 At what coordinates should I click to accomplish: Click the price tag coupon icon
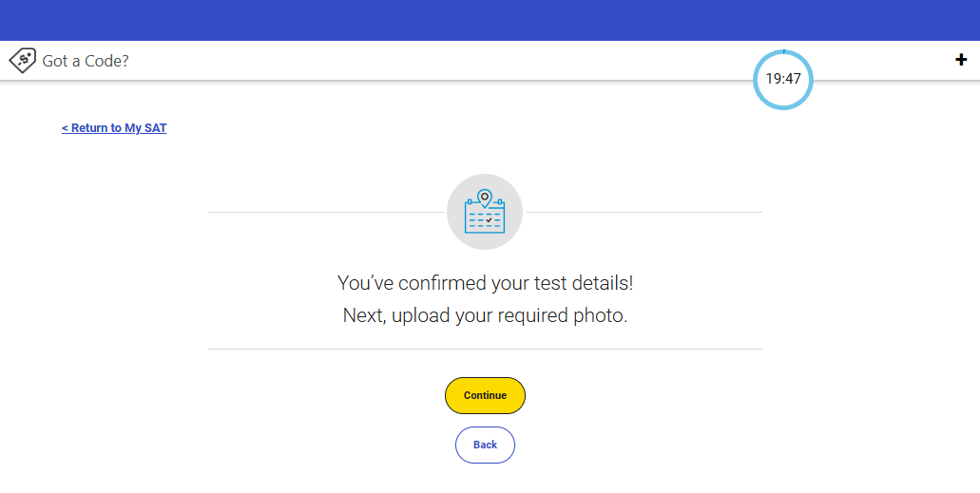(23, 61)
